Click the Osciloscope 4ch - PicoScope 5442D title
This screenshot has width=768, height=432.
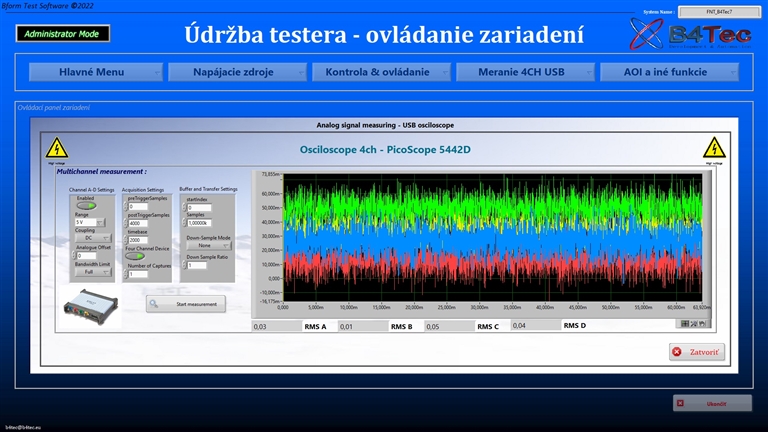(385, 149)
